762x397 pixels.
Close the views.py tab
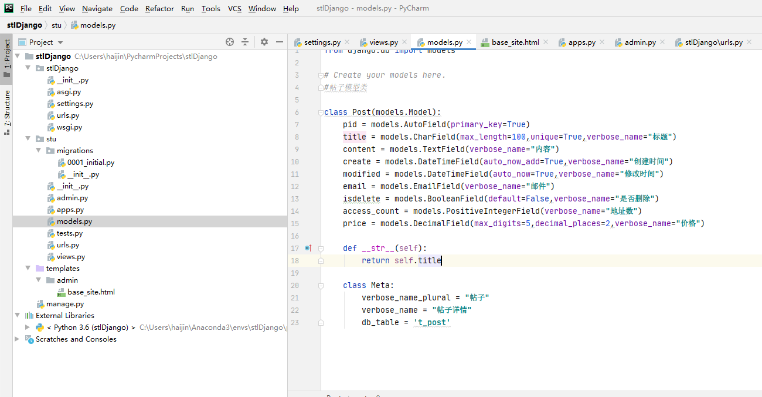tap(404, 42)
